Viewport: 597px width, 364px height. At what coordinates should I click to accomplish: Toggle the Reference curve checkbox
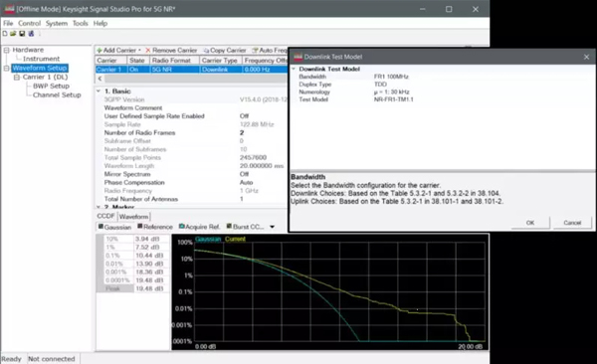140,227
